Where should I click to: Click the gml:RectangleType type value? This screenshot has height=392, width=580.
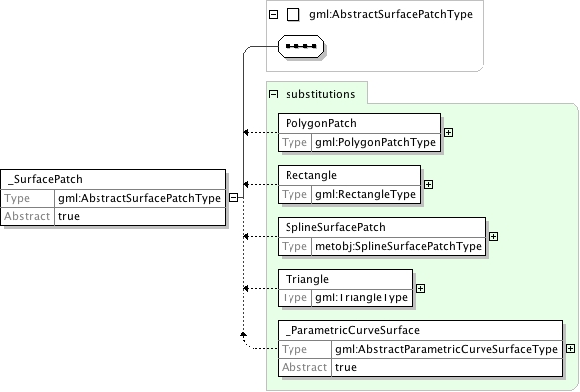point(365,194)
